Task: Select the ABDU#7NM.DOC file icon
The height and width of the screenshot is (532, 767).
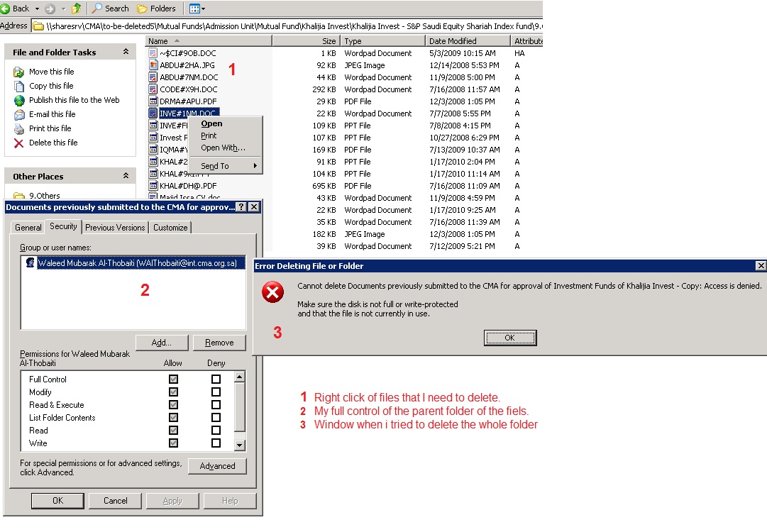Action: click(153, 77)
